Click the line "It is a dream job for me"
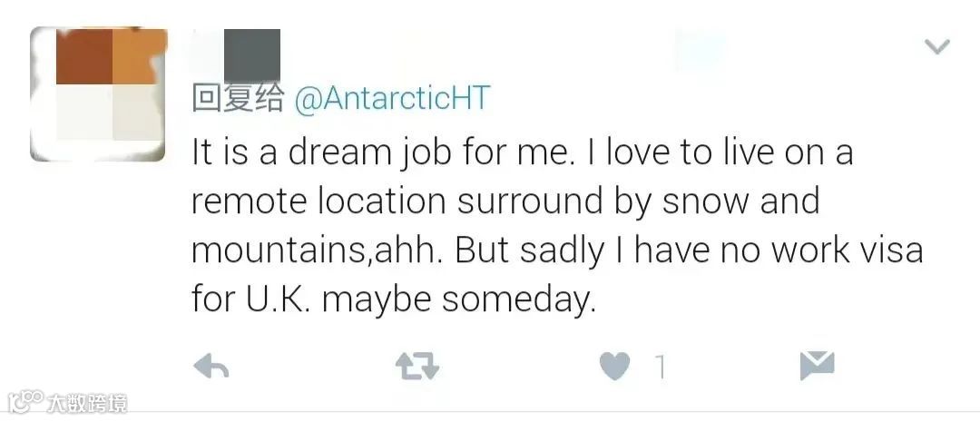 coord(383,153)
